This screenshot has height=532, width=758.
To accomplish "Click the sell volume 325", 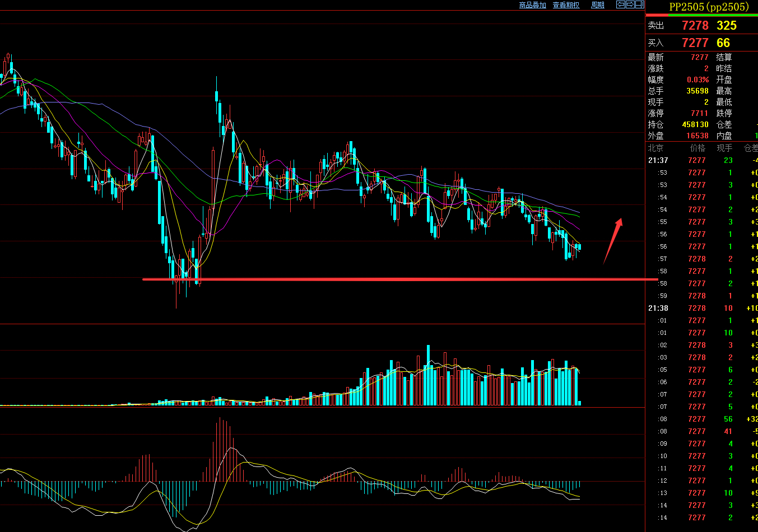I will click(x=727, y=26).
